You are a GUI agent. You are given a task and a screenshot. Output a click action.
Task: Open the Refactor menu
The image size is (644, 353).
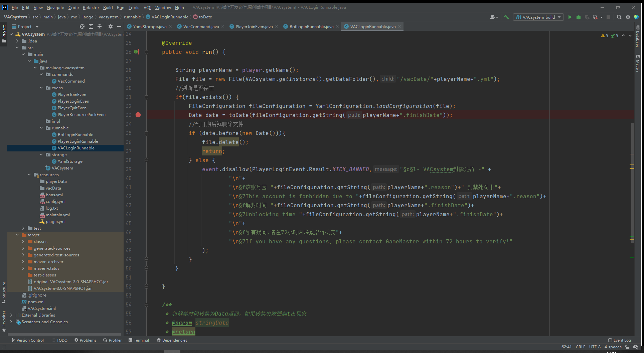pos(91,7)
